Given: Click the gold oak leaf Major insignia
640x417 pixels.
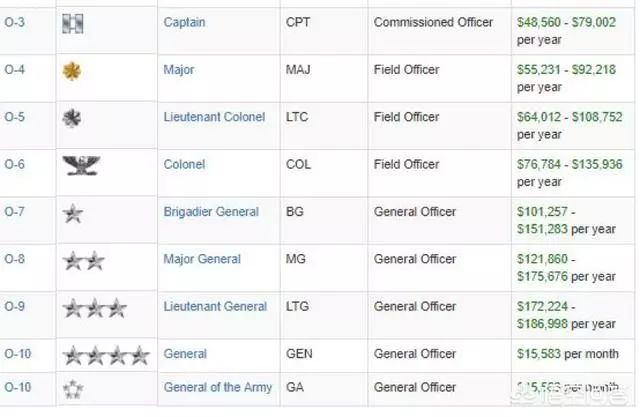Looking at the screenshot, I should [71, 71].
